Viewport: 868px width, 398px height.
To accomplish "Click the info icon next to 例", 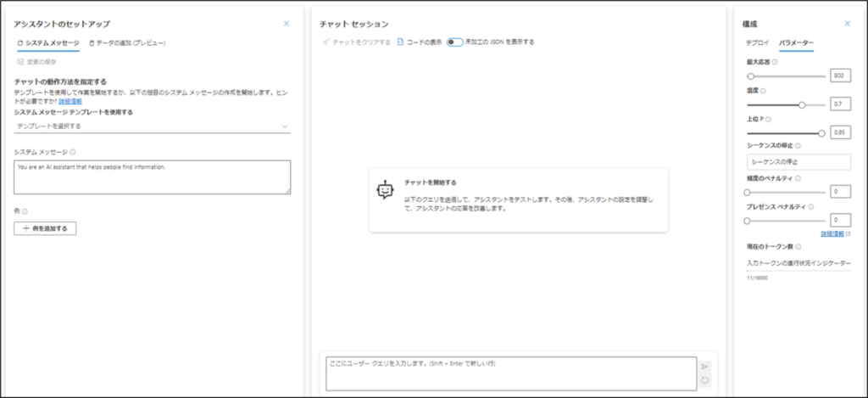I will click(25, 211).
